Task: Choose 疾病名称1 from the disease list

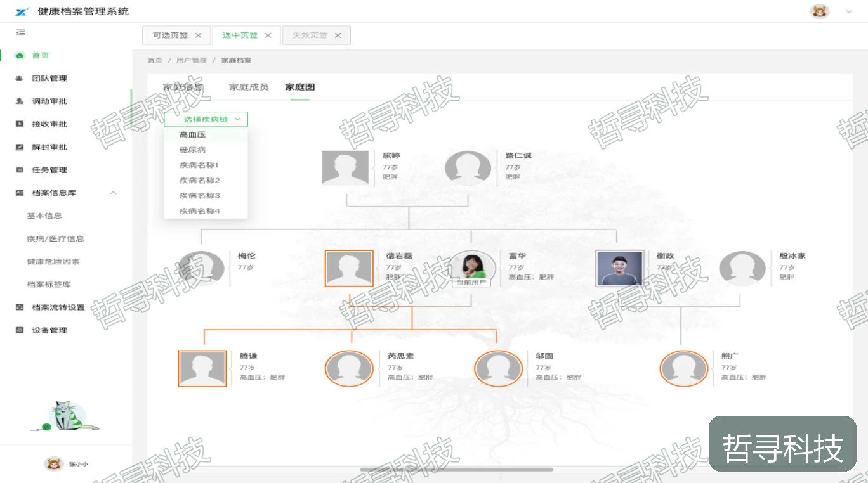Action: click(206, 165)
